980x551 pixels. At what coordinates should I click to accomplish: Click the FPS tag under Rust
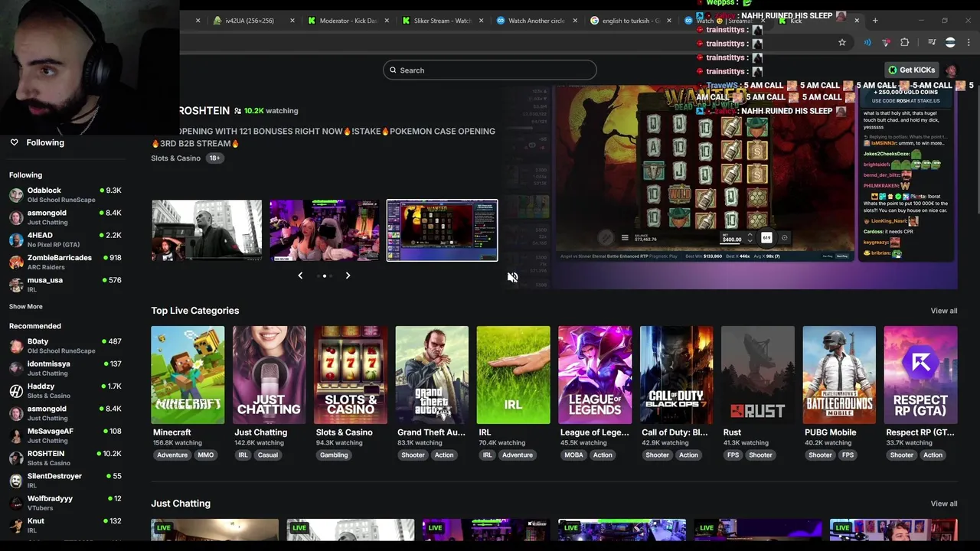tap(733, 455)
